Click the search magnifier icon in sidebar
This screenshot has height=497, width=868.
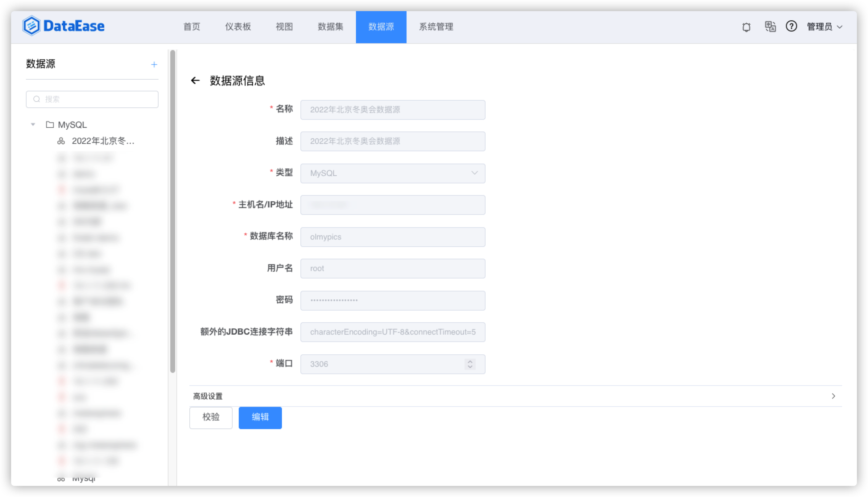click(x=36, y=99)
